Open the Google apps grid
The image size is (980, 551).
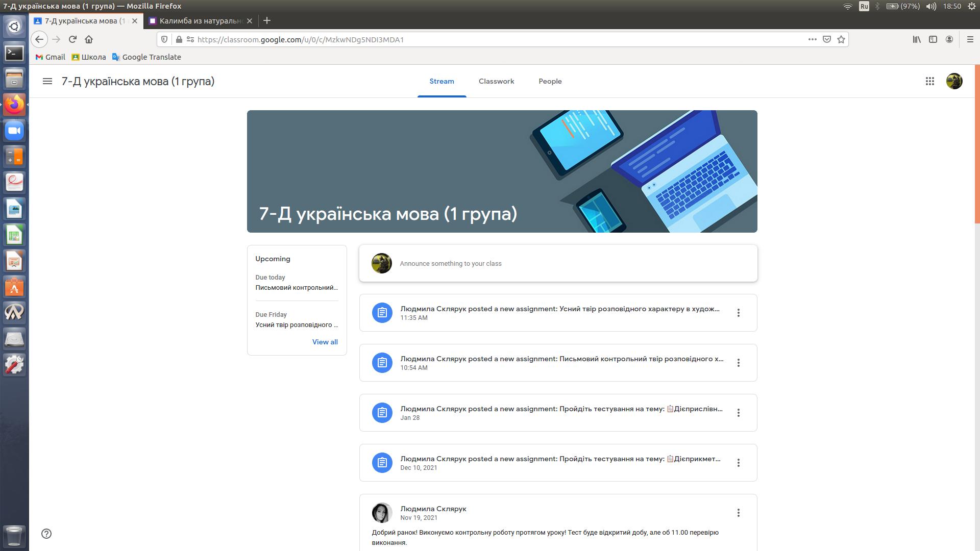(x=929, y=81)
